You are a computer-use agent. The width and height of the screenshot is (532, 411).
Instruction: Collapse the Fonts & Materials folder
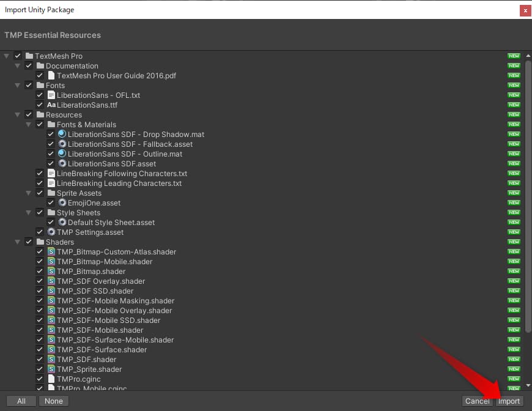click(x=29, y=125)
